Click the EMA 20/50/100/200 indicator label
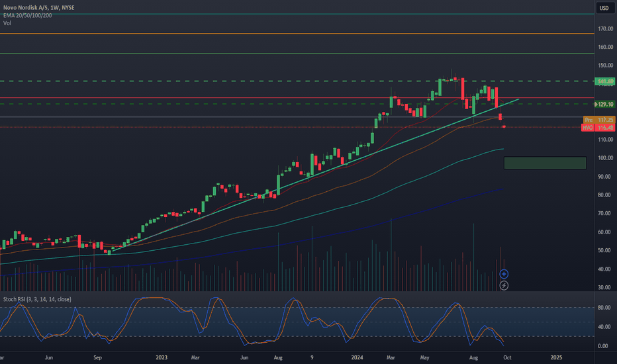 [28, 15]
